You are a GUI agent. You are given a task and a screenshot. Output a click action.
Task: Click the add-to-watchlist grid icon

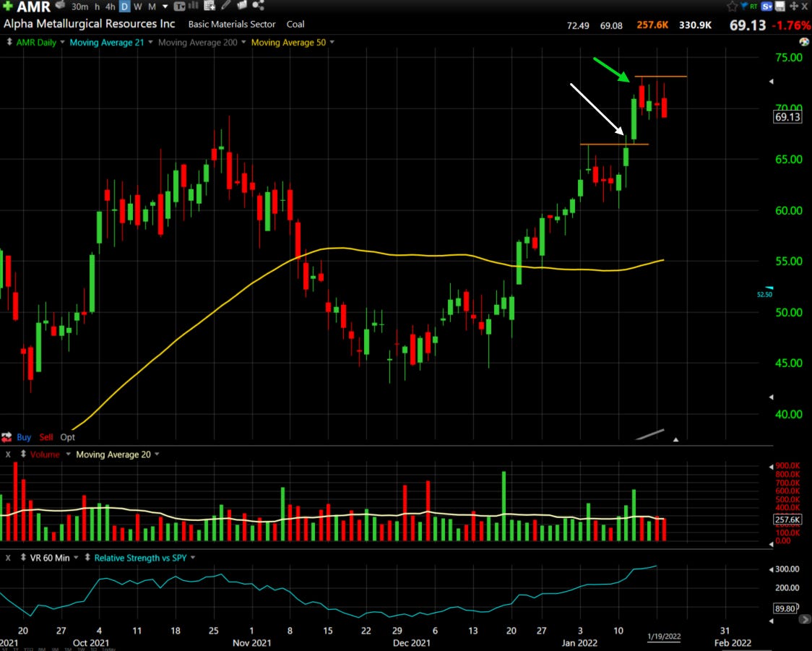tap(210, 6)
